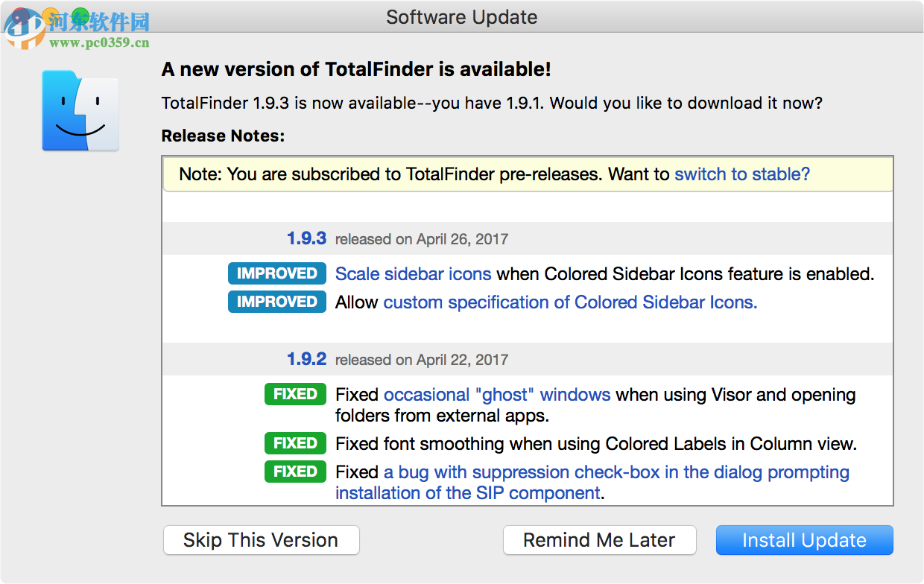The image size is (924, 584).
Task: Open the Scale sidebar icons link
Action: 414,273
